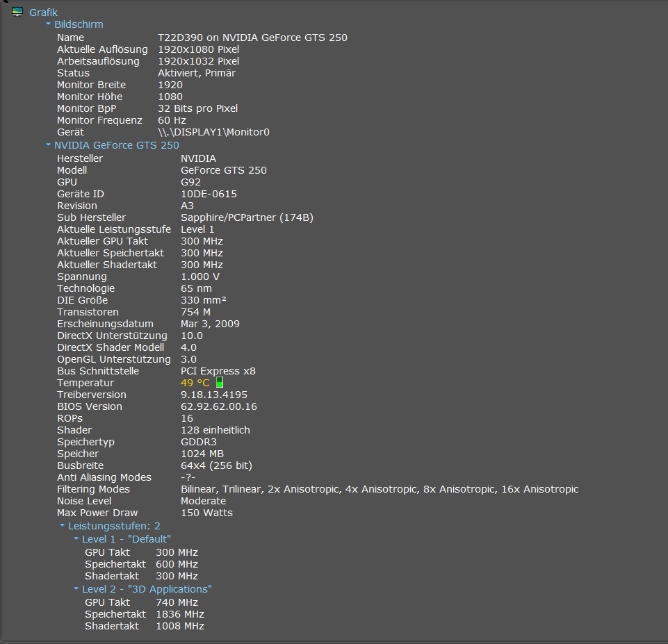Collapse the Level 2 - "3D Applications" arrow

[x=76, y=589]
